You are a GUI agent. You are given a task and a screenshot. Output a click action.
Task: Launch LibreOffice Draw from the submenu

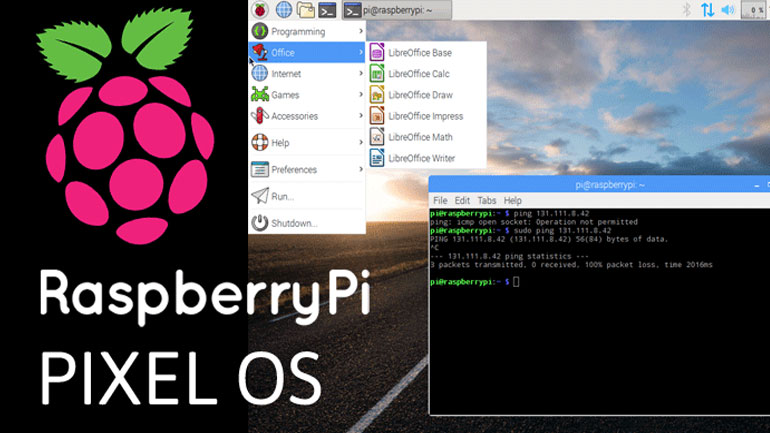click(x=426, y=95)
